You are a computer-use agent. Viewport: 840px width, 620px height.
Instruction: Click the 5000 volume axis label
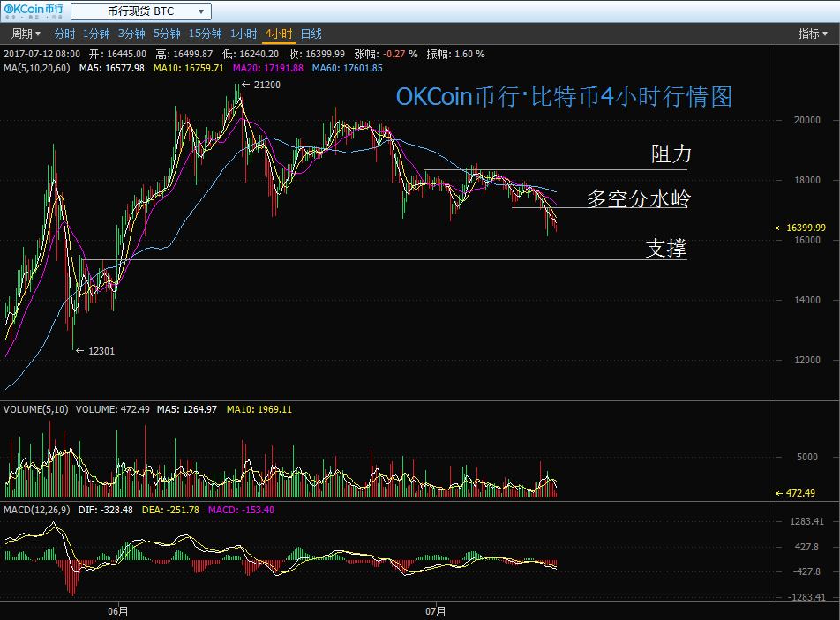pyautogui.click(x=806, y=457)
